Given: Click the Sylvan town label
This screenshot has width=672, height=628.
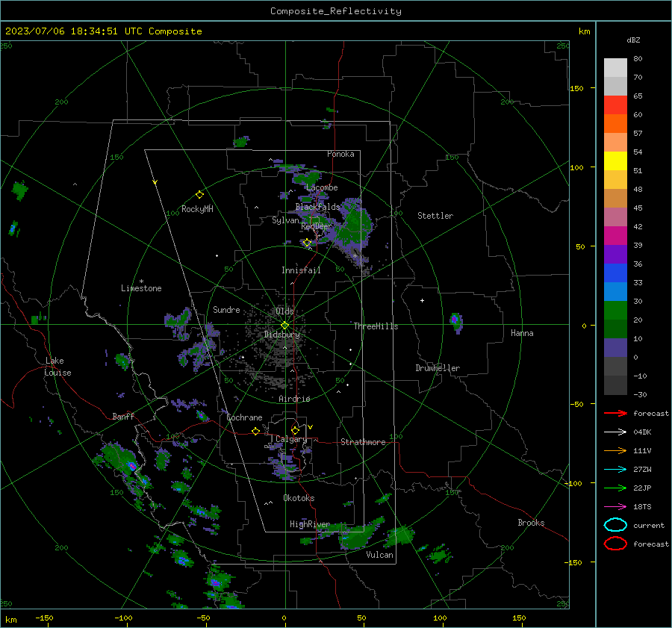Looking at the screenshot, I should click(285, 220).
